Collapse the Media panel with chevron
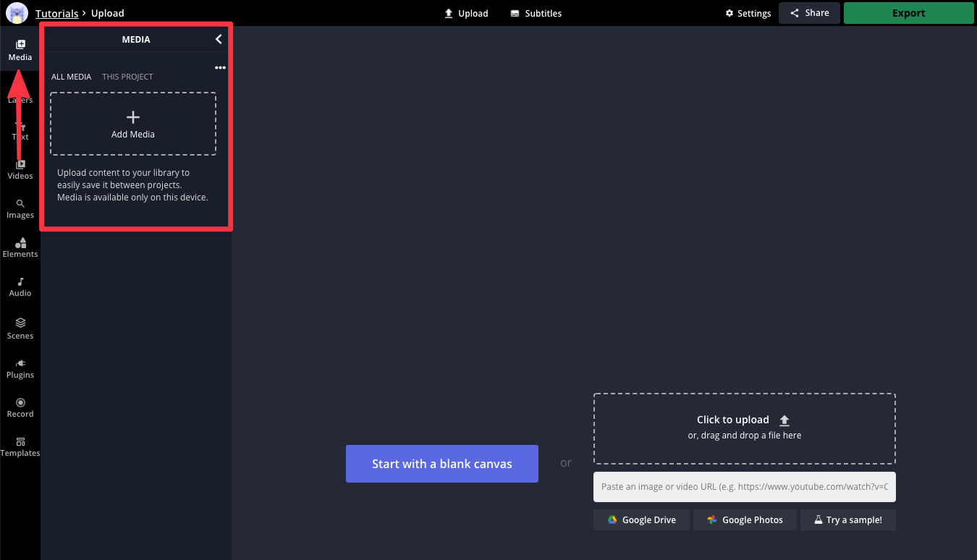Viewport: 977px width, 560px height. pyautogui.click(x=219, y=39)
